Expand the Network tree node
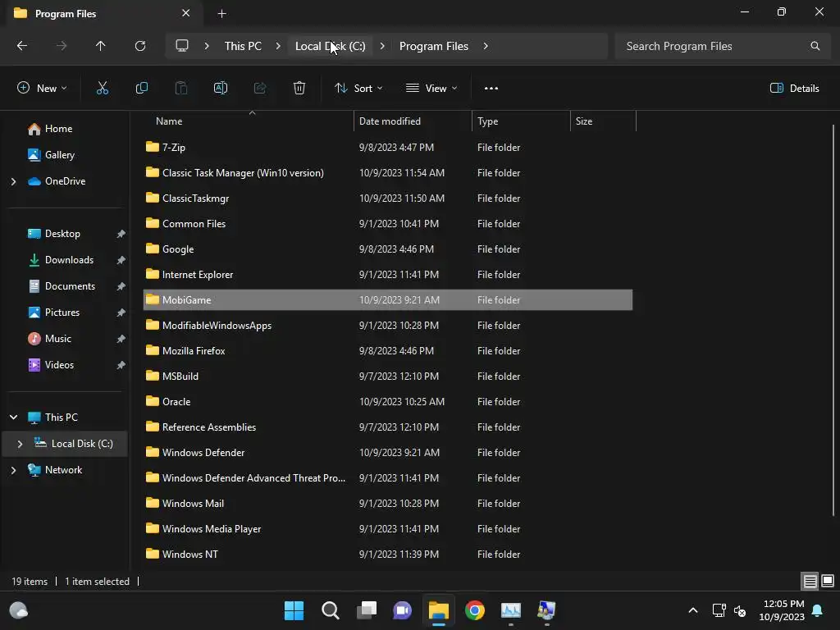Image resolution: width=840 pixels, height=630 pixels. (x=13, y=470)
